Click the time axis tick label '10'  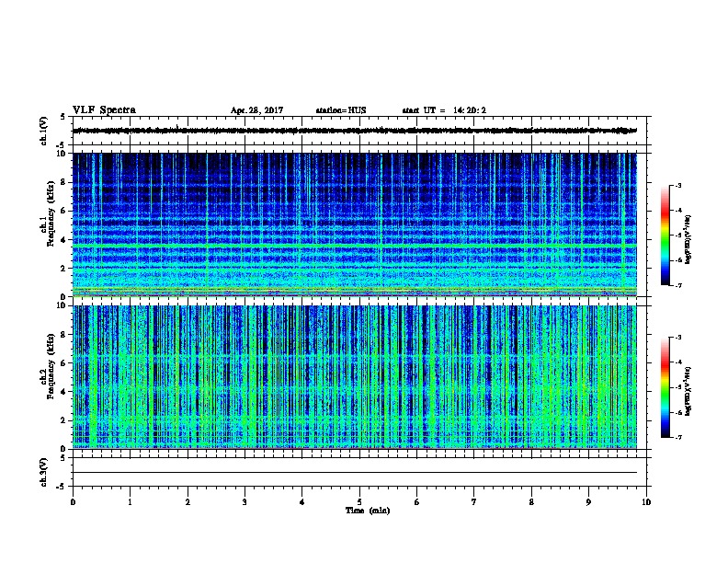click(646, 502)
